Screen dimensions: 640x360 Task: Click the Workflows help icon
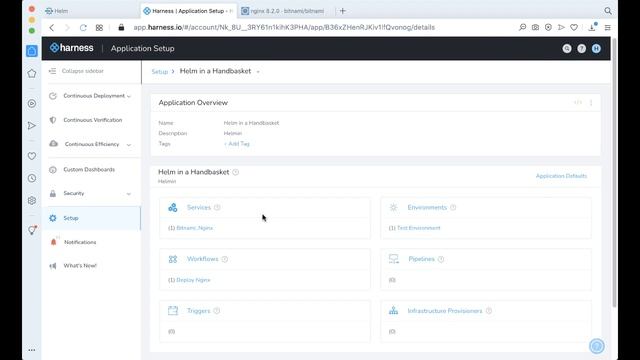point(224,259)
